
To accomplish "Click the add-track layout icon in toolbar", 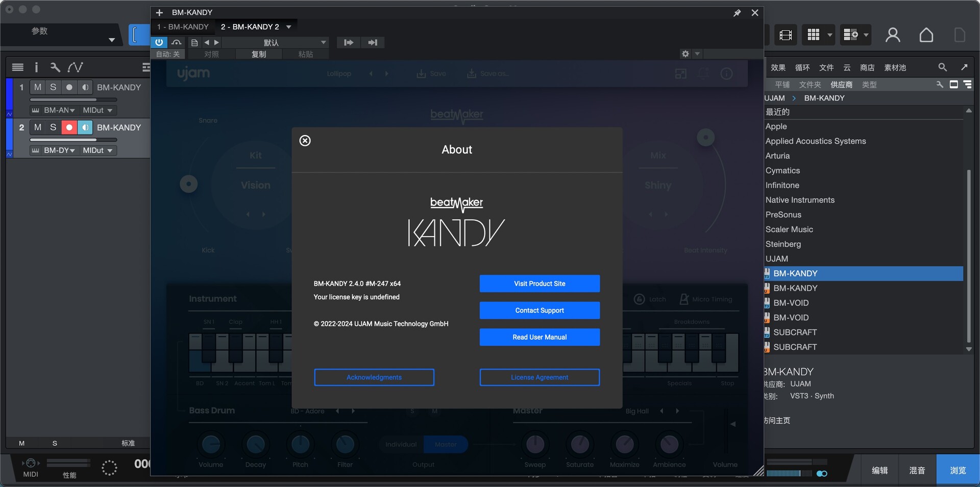I will point(851,35).
